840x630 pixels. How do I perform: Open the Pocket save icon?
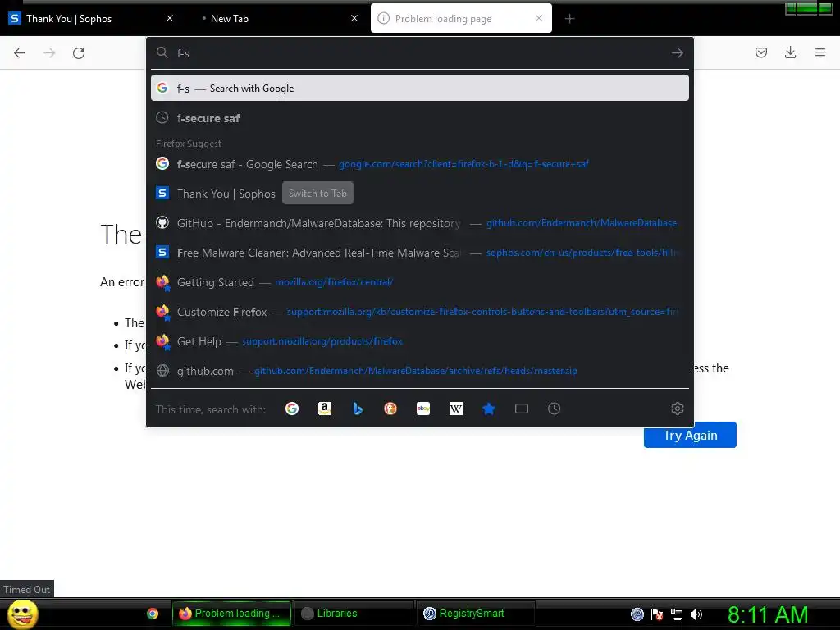(x=760, y=52)
